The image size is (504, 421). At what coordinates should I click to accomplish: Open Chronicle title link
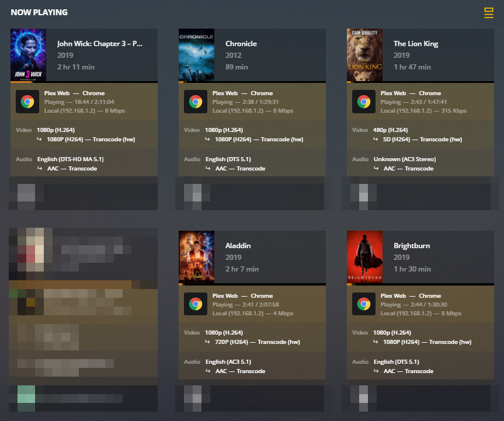click(241, 44)
